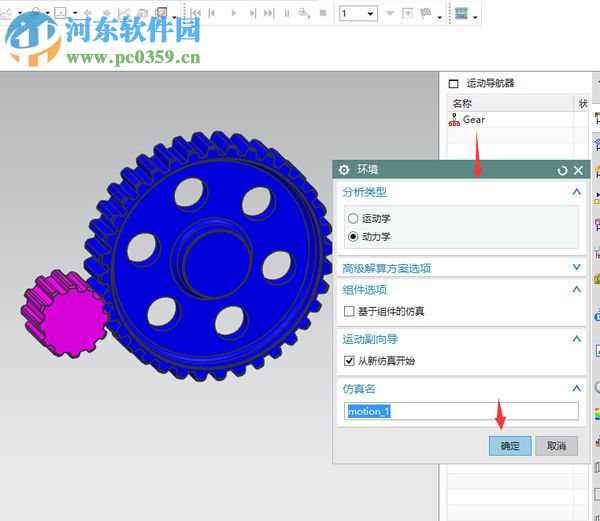Image resolution: width=600 pixels, height=521 pixels.
Task: Open the frame number dropdown showing 1
Action: pos(370,14)
